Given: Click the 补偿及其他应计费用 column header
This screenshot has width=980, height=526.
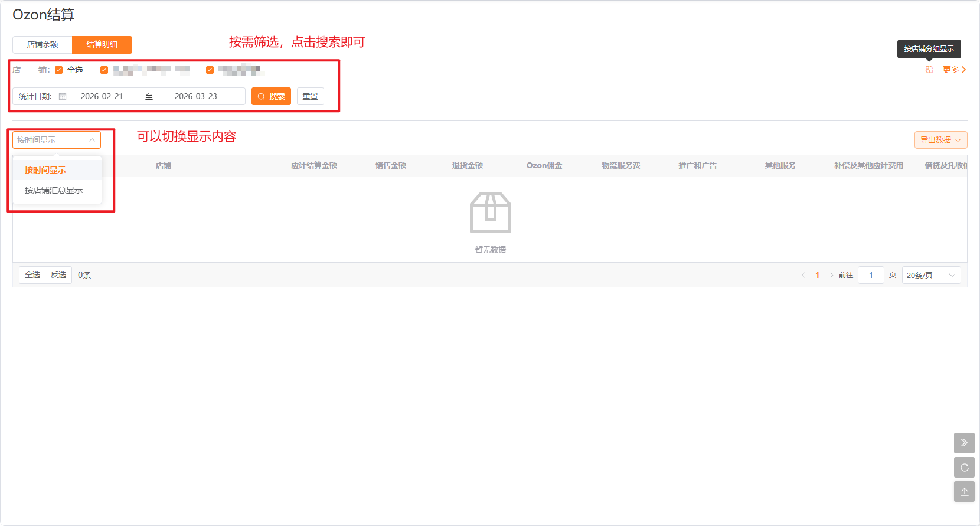Looking at the screenshot, I should click(869, 166).
